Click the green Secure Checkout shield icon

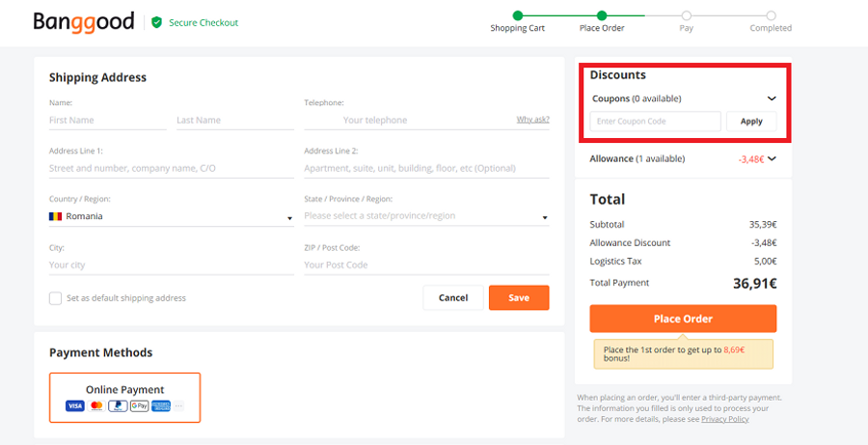pyautogui.click(x=156, y=22)
